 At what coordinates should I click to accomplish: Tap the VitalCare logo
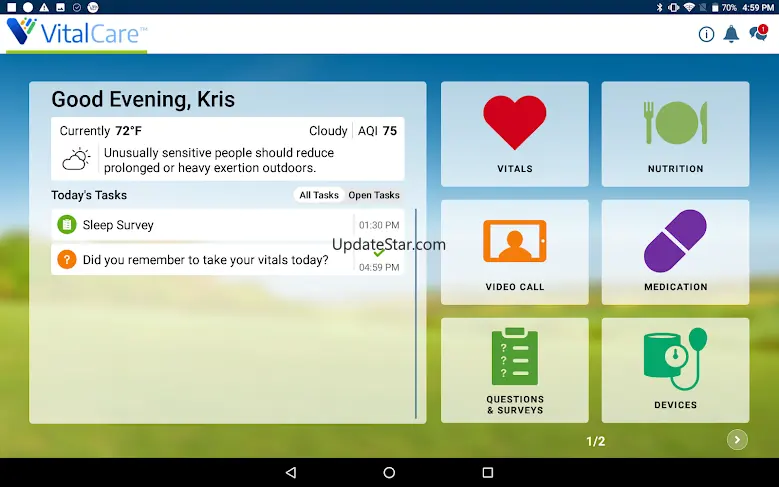[77, 33]
